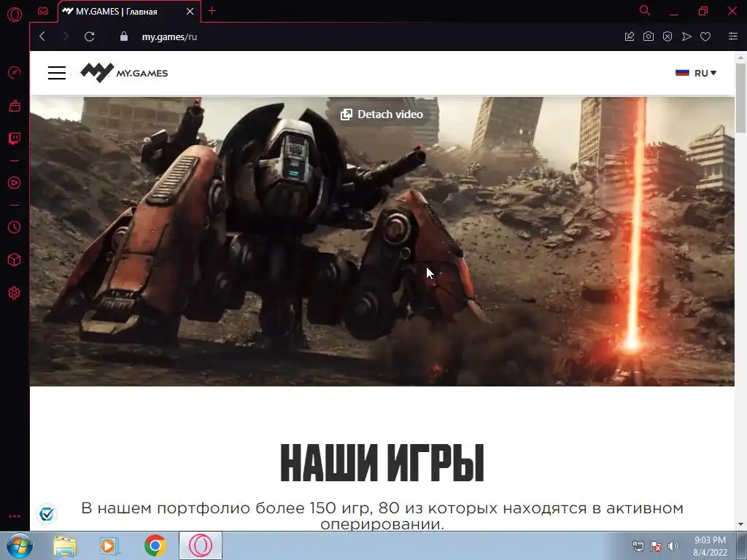Open the Player icon in sidebar
Screen dimensions: 747x560
point(15,182)
